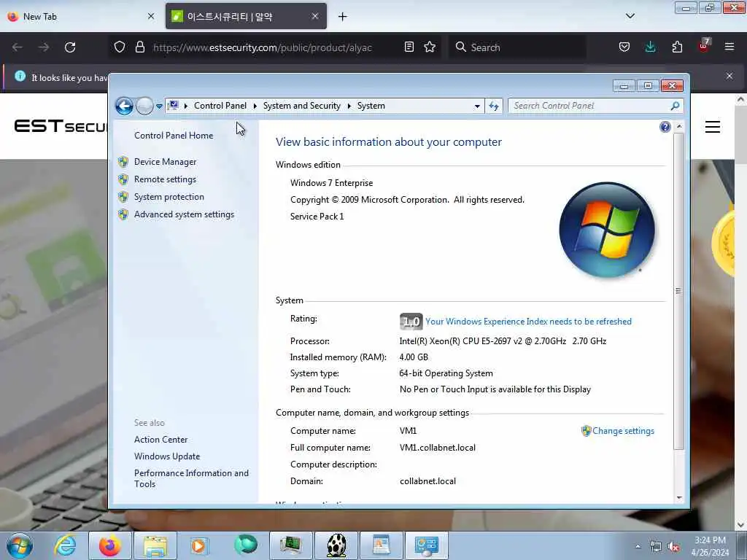747x560 pixels.
Task: Open the taskbar clock 3:24 PM
Action: [x=710, y=546]
